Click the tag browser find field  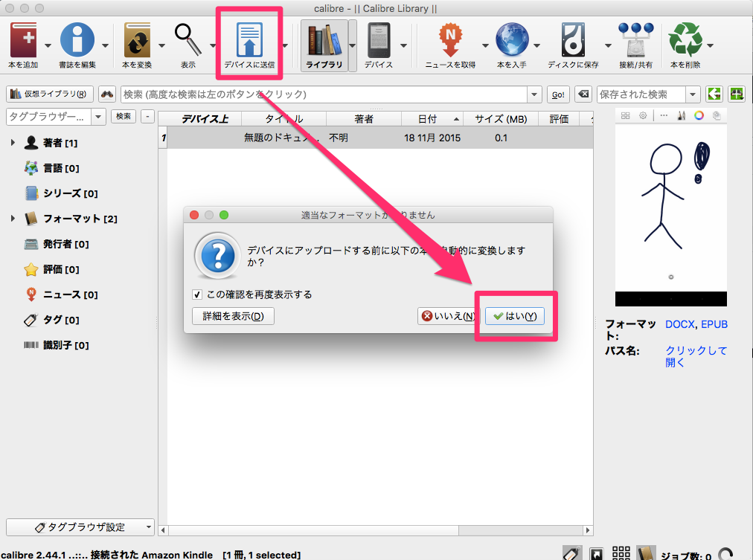tap(49, 117)
